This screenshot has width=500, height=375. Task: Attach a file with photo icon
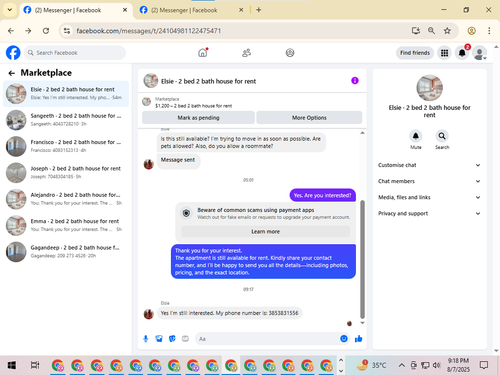(x=159, y=339)
